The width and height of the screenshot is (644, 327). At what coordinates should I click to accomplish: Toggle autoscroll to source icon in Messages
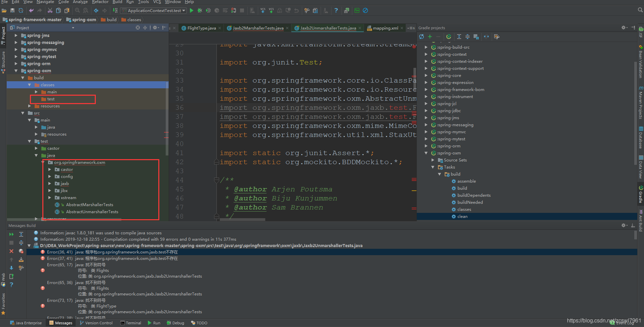[21, 260]
